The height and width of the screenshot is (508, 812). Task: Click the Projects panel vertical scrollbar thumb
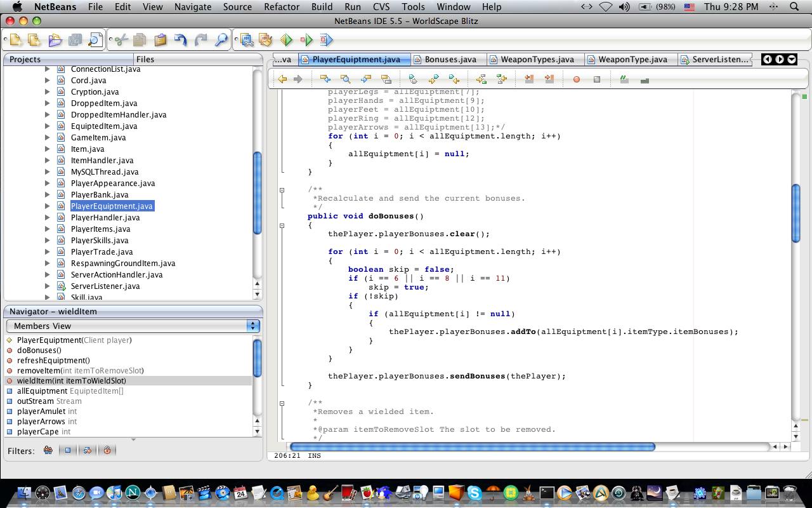[258, 194]
